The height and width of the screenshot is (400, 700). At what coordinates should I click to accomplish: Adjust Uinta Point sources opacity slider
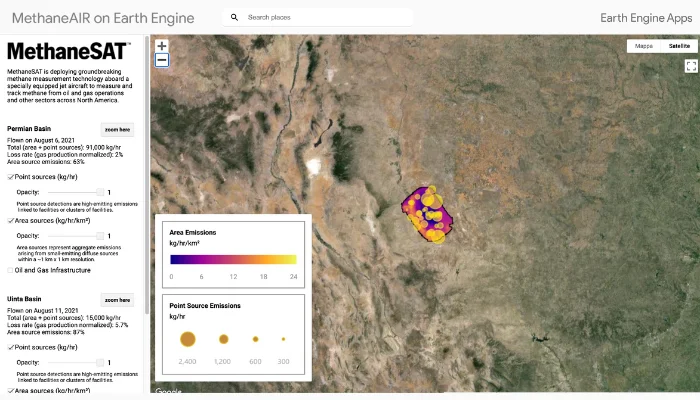coord(76,362)
